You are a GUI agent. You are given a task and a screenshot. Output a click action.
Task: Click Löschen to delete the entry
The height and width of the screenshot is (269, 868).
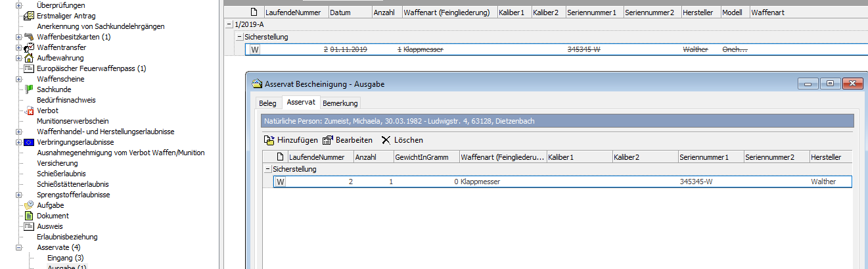pyautogui.click(x=401, y=140)
